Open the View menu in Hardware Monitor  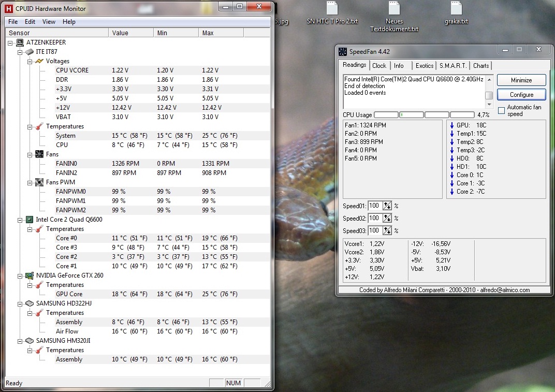[x=49, y=22]
